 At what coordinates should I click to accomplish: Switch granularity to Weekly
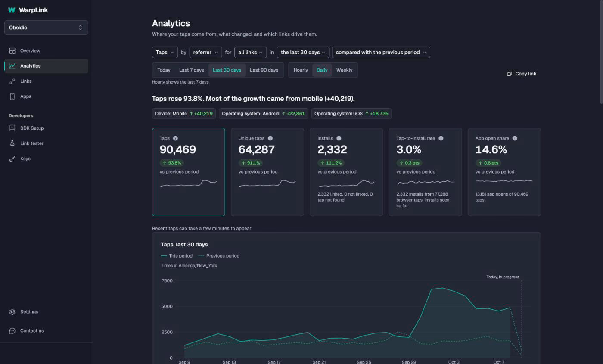[344, 70]
